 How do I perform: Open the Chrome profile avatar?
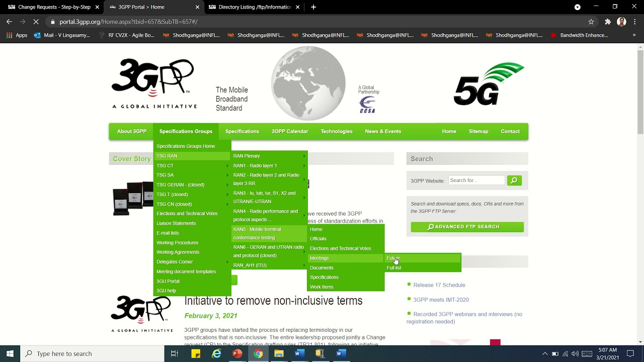[x=621, y=22]
